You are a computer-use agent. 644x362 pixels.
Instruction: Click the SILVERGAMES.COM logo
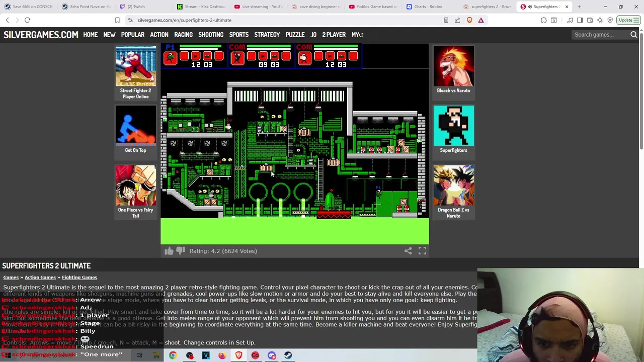(41, 35)
